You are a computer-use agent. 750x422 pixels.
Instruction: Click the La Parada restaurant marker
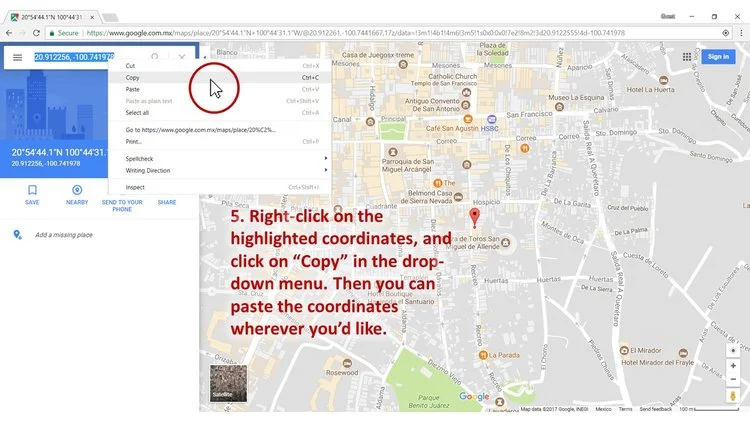(x=483, y=355)
